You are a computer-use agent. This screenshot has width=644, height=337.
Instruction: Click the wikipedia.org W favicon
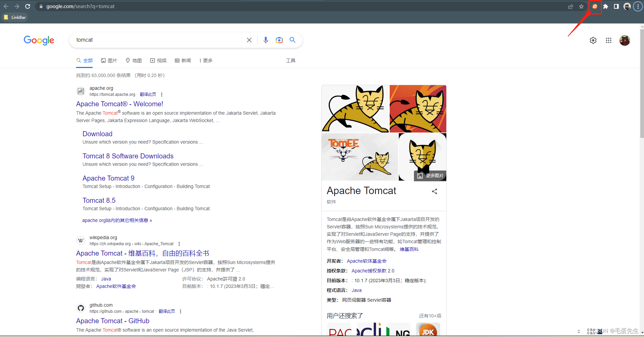pyautogui.click(x=81, y=240)
